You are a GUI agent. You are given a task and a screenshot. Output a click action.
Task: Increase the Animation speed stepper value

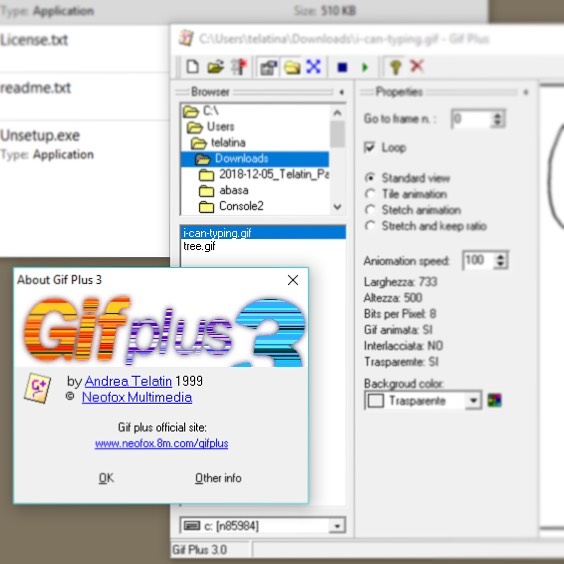pyautogui.click(x=500, y=257)
